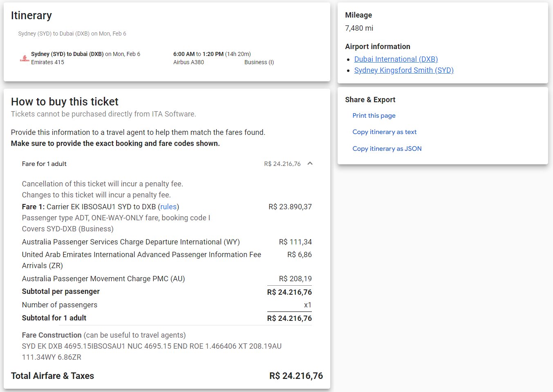
Task: Click the Passenger type ADT booking code line
Action: pyautogui.click(x=116, y=218)
